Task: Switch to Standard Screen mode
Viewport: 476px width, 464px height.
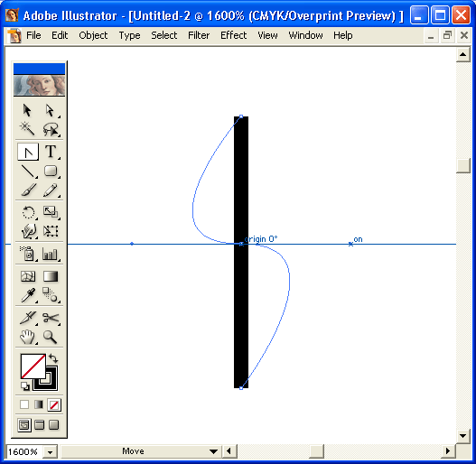Action: pyautogui.click(x=24, y=425)
